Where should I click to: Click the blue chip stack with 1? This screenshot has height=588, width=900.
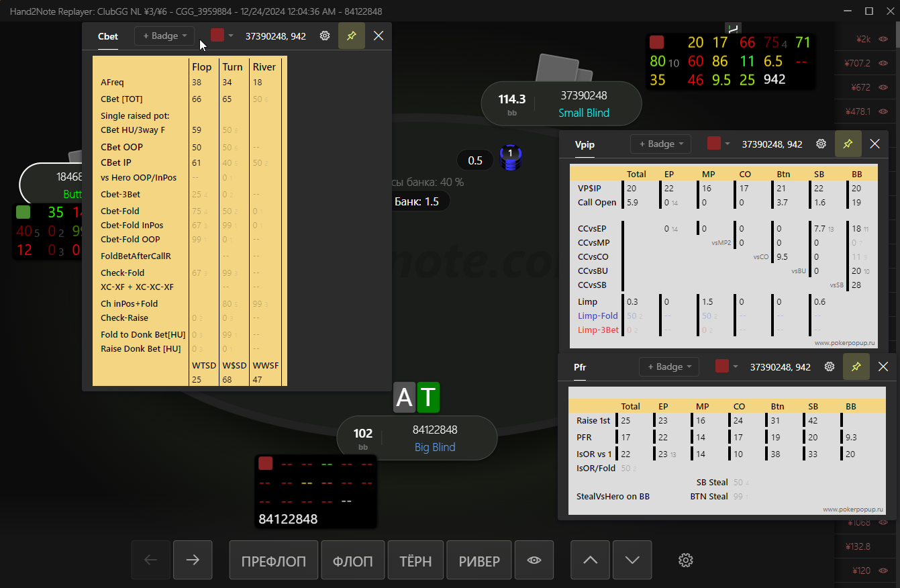511,158
